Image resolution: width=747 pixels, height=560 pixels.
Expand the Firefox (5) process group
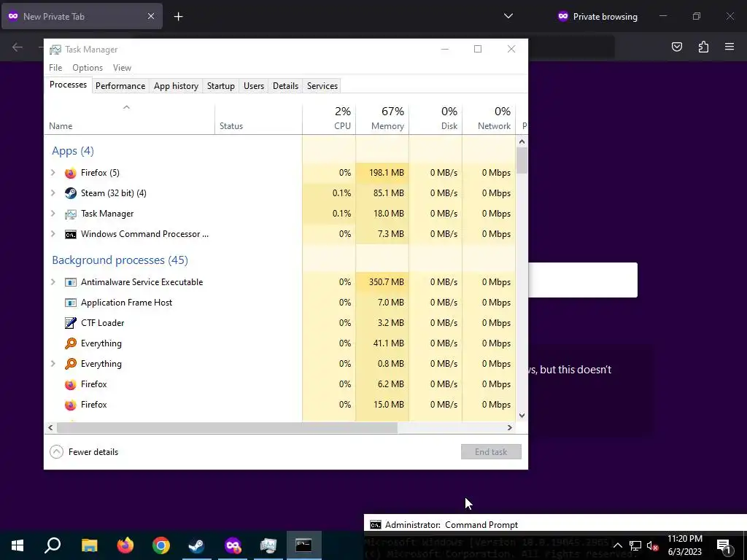(53, 173)
